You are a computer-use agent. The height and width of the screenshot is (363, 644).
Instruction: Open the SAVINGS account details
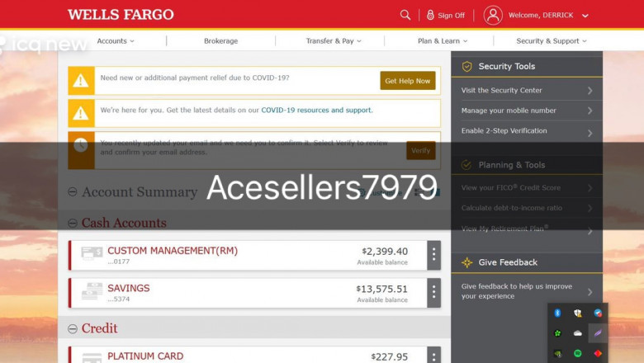(x=129, y=288)
